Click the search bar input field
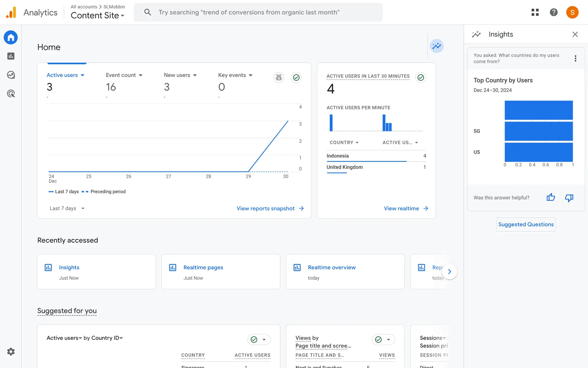 (258, 12)
